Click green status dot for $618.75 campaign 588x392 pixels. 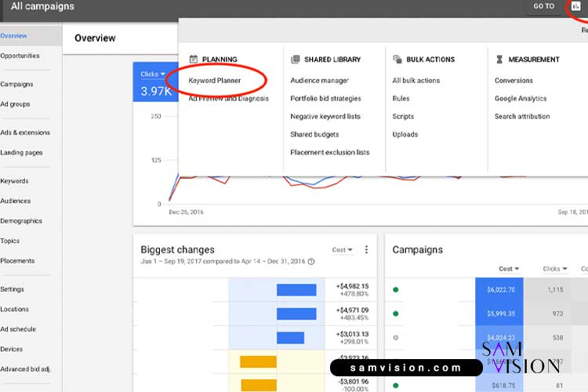pyautogui.click(x=396, y=385)
